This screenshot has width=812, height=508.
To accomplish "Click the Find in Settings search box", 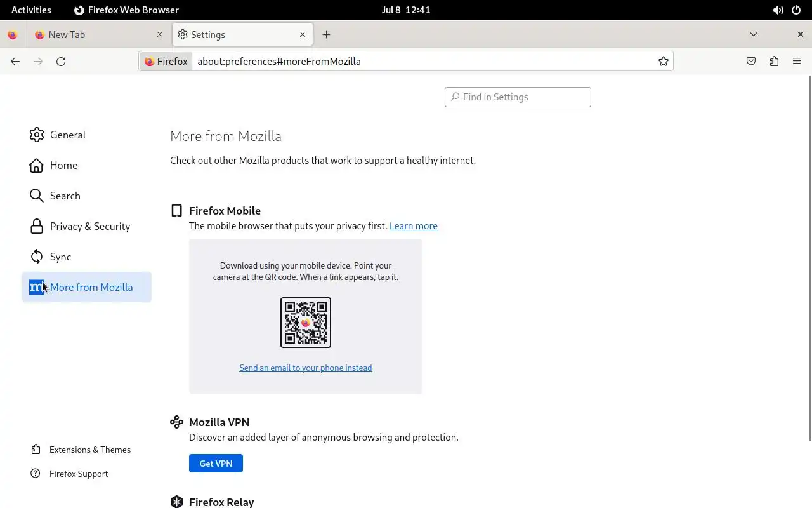I will click(518, 97).
